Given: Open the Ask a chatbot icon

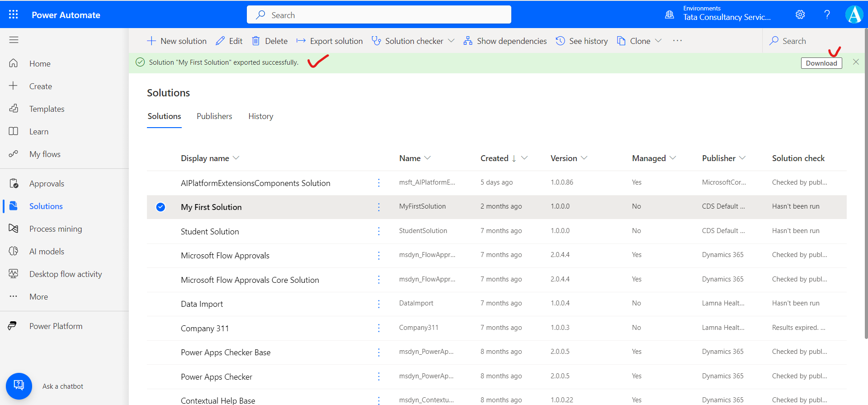Looking at the screenshot, I should (x=19, y=386).
